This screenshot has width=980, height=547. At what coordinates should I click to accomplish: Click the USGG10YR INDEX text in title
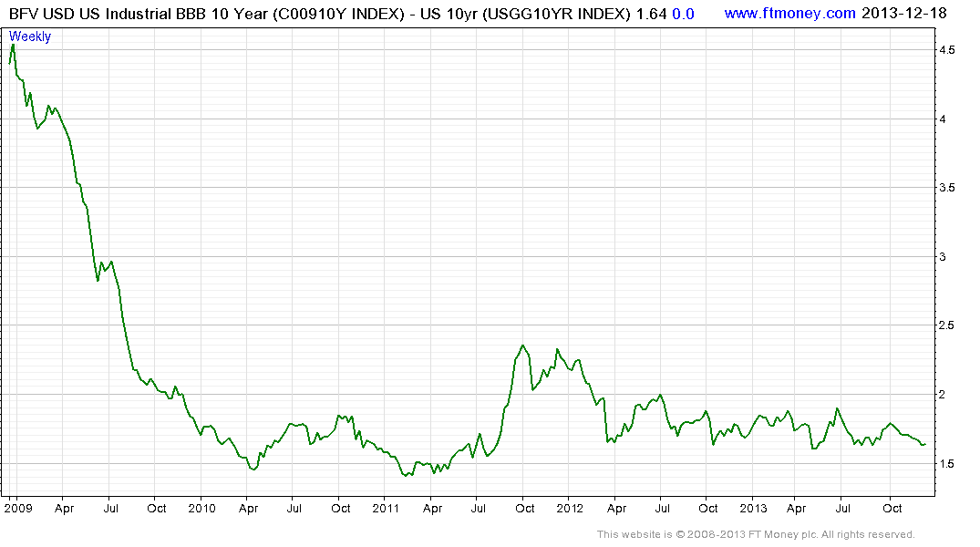(556, 14)
